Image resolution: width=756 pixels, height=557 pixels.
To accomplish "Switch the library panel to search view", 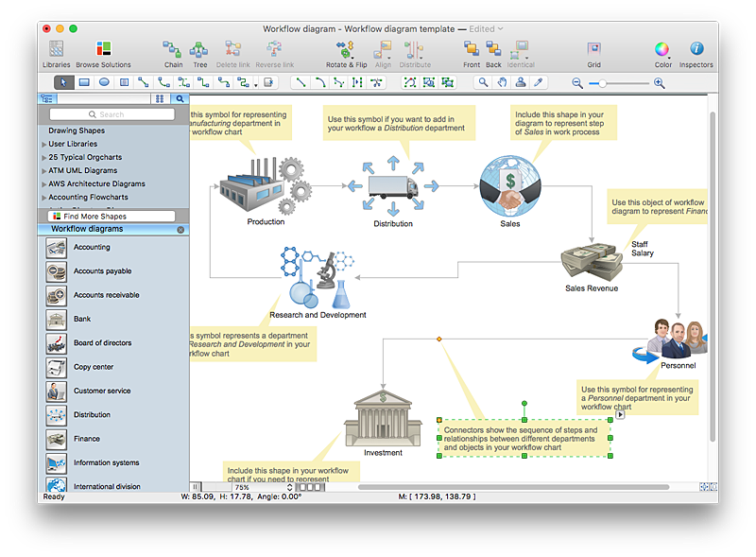I will click(x=180, y=98).
